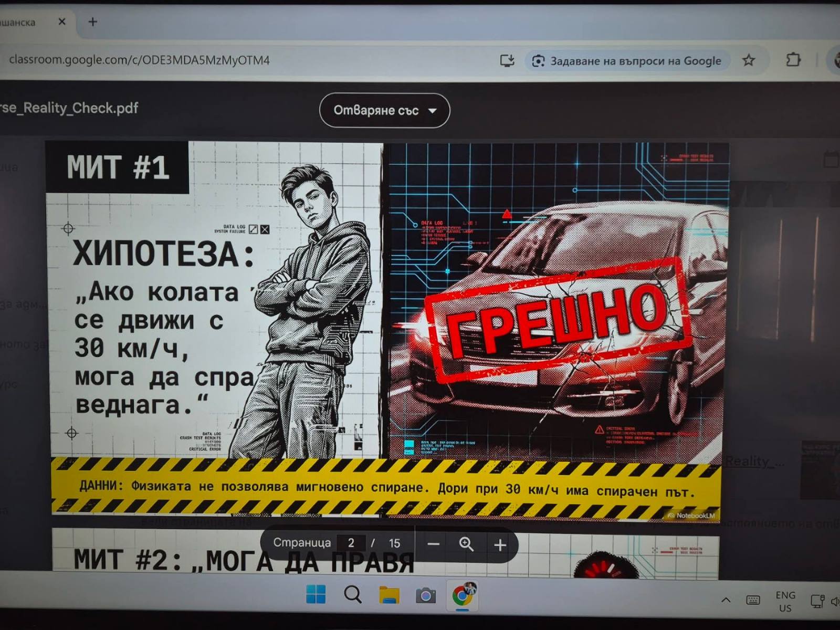Open File Explorer from the taskbar

pos(389,595)
